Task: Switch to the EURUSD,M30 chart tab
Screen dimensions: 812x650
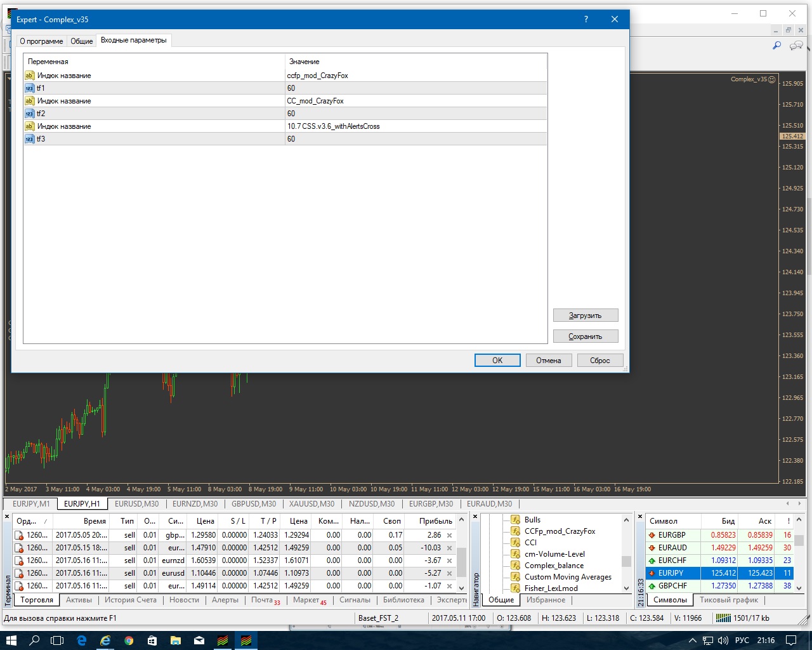Action: point(136,504)
